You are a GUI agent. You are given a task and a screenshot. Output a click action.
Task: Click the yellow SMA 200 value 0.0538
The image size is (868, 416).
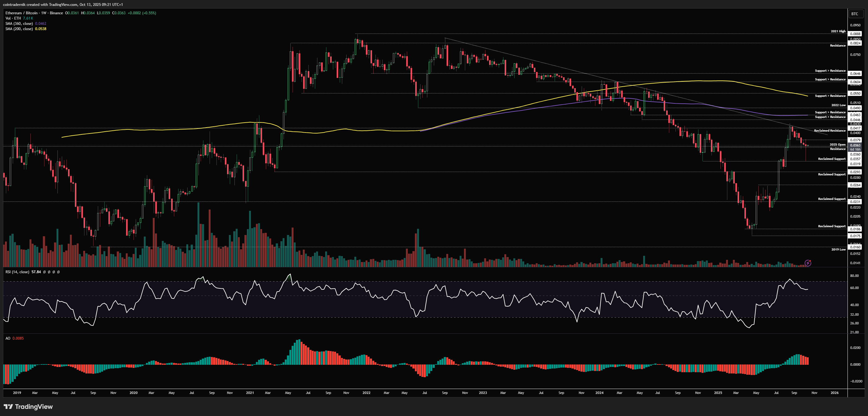(41, 29)
